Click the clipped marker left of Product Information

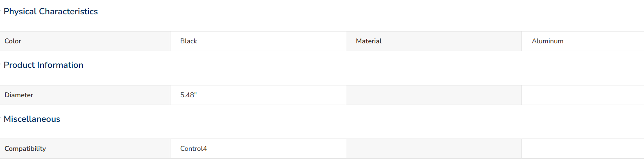tap(0, 65)
